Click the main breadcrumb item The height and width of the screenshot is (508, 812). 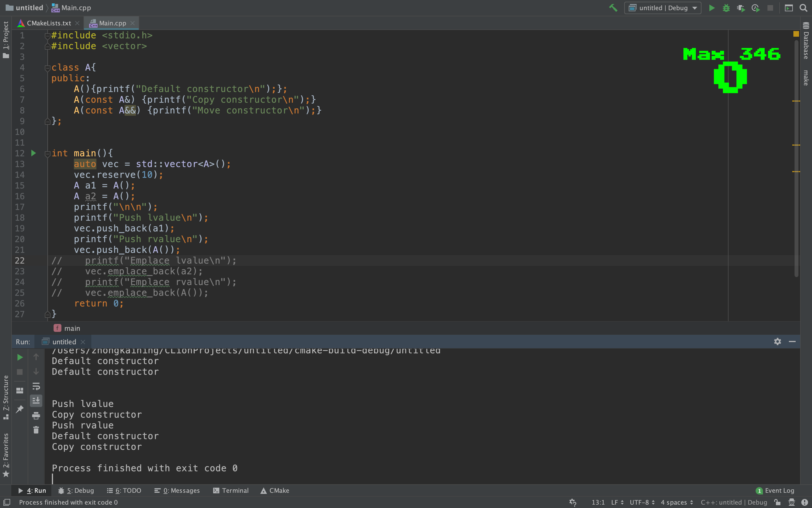(67, 328)
